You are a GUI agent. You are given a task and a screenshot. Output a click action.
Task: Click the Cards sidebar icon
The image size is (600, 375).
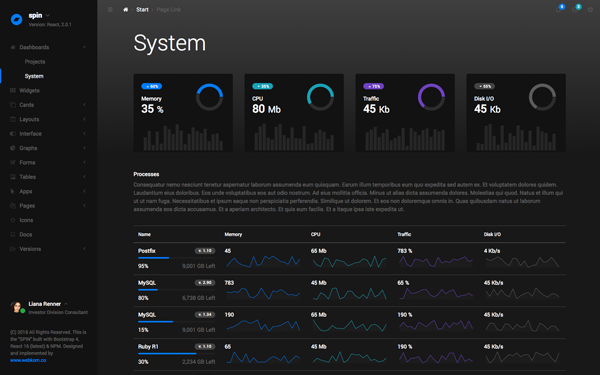click(13, 105)
